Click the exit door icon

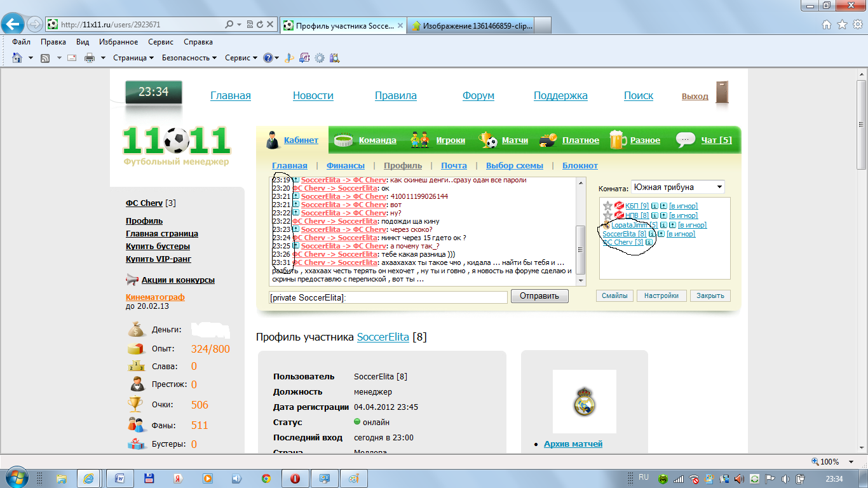tap(722, 93)
